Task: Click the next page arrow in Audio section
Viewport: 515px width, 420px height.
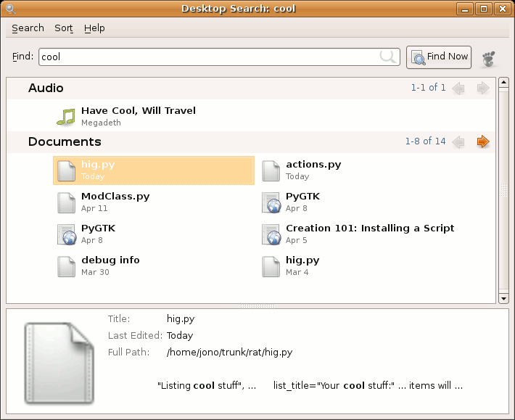Action: coord(483,88)
